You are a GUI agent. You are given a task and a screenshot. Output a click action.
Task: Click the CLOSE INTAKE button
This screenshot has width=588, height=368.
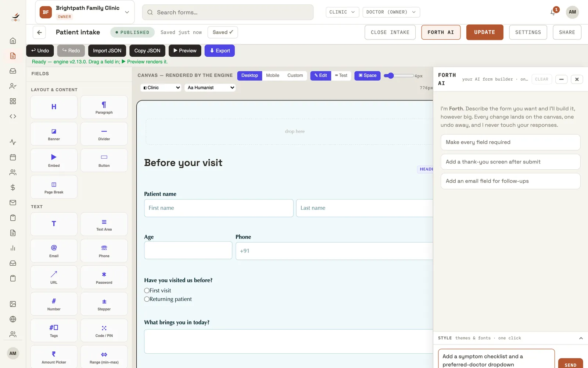(x=390, y=32)
